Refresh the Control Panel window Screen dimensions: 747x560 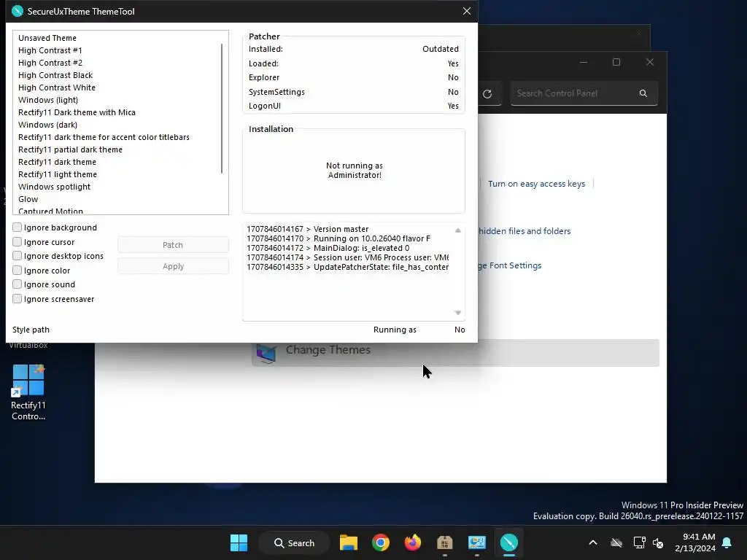pos(487,94)
